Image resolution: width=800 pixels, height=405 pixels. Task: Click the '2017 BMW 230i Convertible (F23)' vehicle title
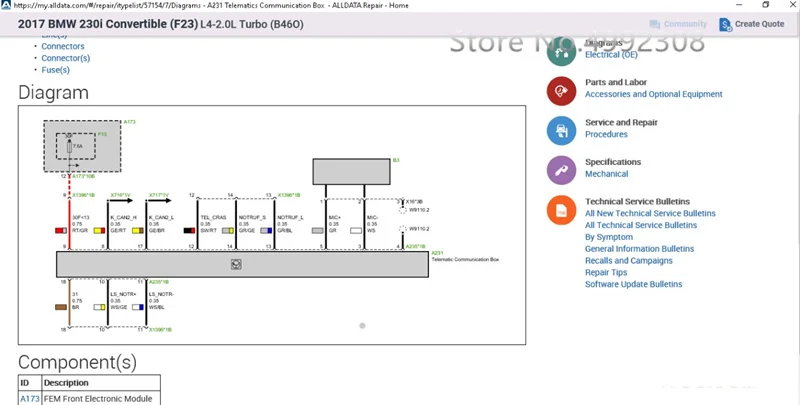point(108,24)
